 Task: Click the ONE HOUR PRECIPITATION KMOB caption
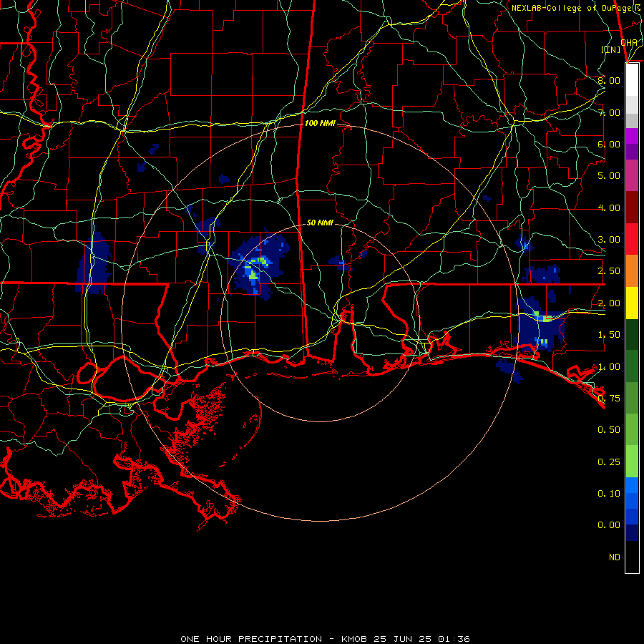pos(325,639)
